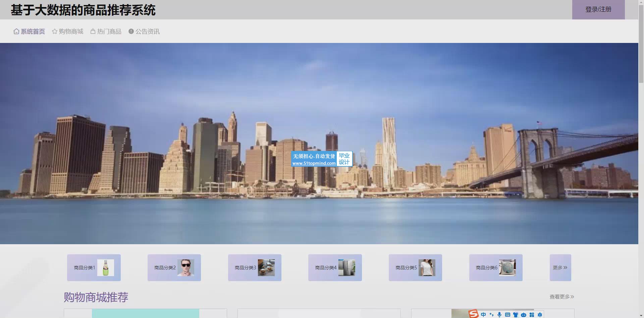Viewport: 644px width, 318px height.
Task: Open the 热门商品 menu item
Action: coord(106,32)
